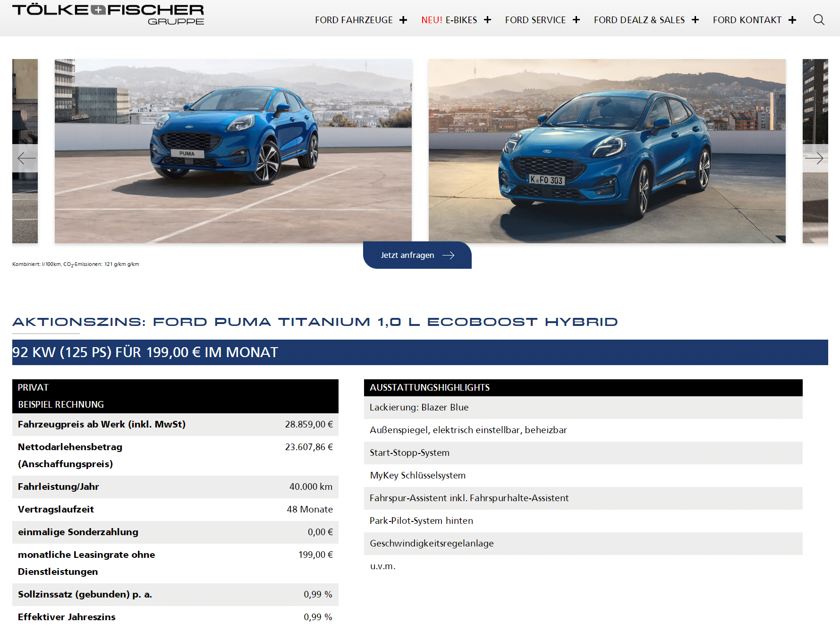Click Sollzinssatz value 0,99 %
This screenshot has height=632, width=840.
(x=318, y=594)
